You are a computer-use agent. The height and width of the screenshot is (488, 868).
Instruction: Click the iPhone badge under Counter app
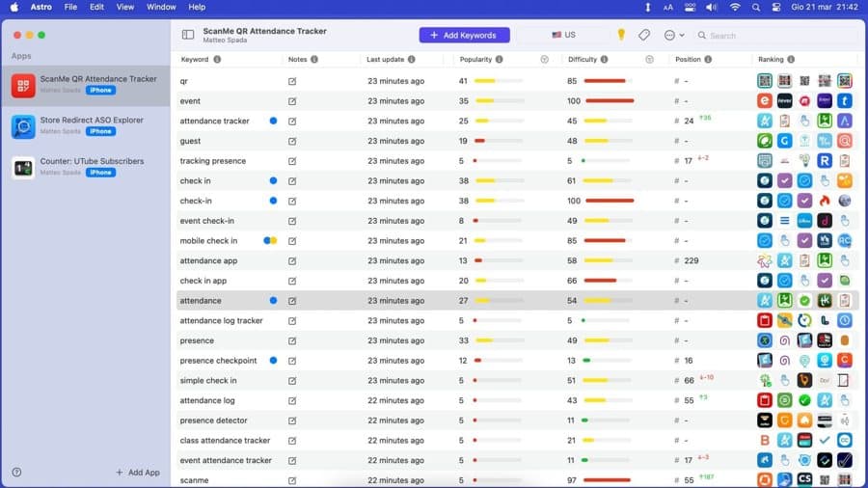click(x=100, y=173)
